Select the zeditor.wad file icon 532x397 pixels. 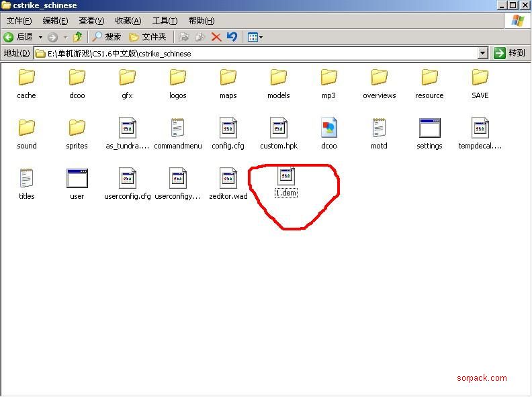pos(228,180)
